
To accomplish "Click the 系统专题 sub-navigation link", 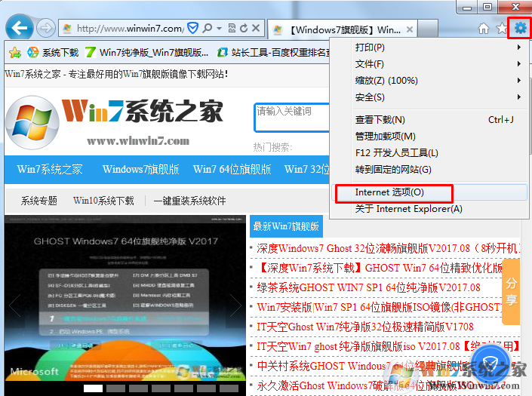I will (x=39, y=201).
